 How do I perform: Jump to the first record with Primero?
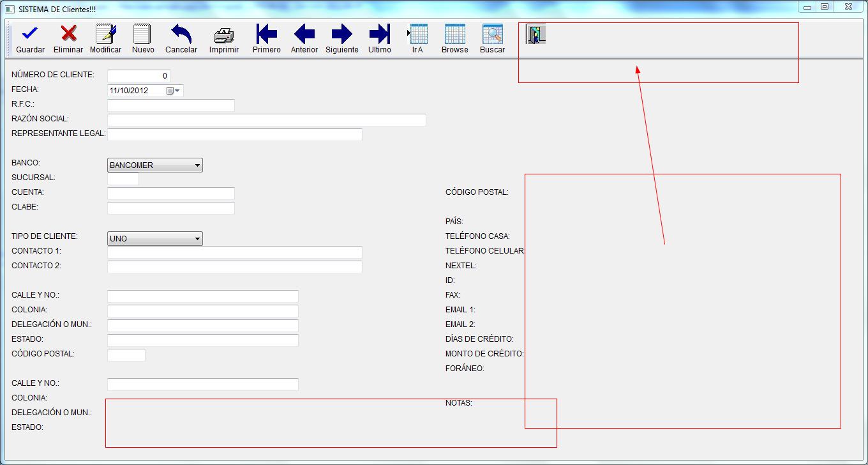click(266, 33)
